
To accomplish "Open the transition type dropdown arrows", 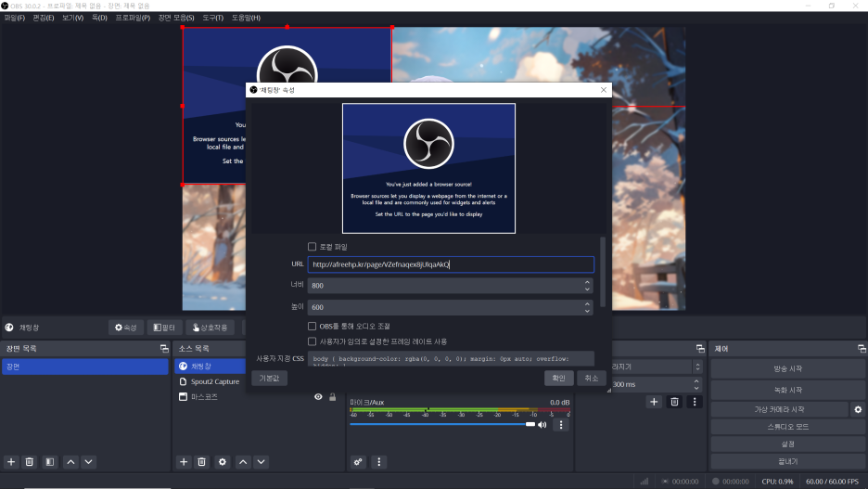I will [x=697, y=367].
